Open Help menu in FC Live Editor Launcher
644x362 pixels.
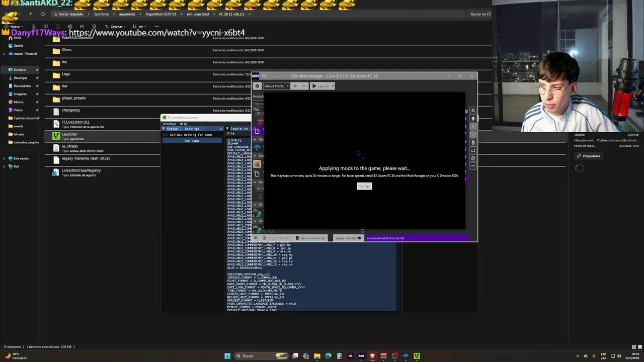[x=183, y=124]
